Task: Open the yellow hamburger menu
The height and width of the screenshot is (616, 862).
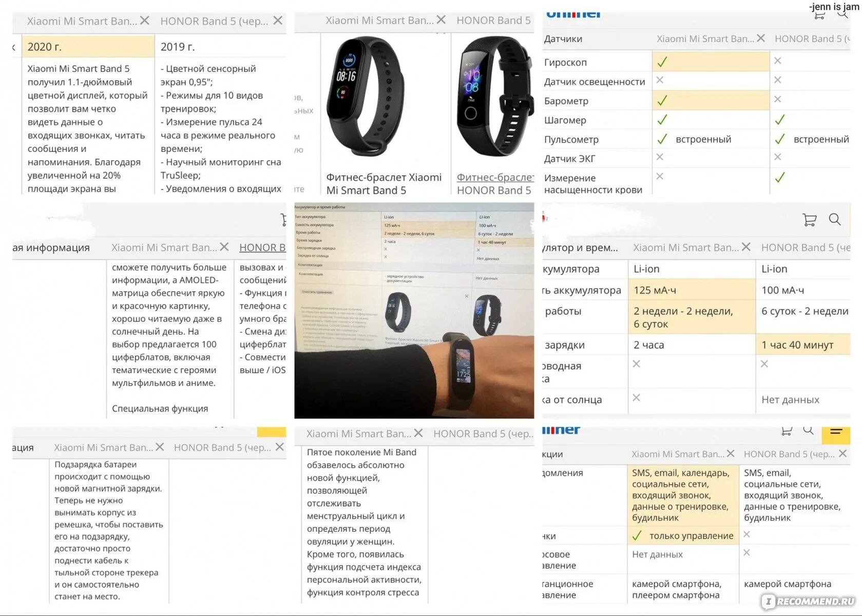Action: (836, 434)
